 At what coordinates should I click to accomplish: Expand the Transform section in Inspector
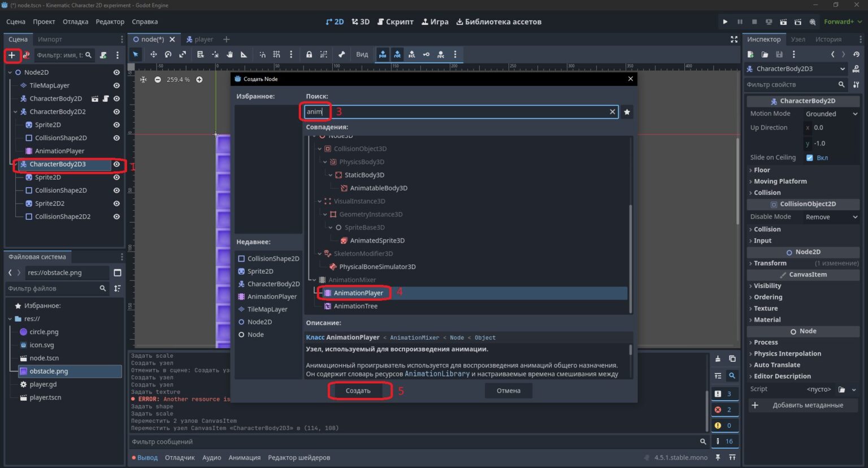pyautogui.click(x=770, y=263)
